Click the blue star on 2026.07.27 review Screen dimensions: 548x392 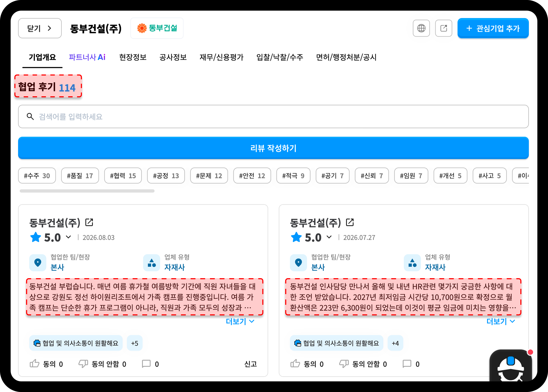click(x=296, y=237)
